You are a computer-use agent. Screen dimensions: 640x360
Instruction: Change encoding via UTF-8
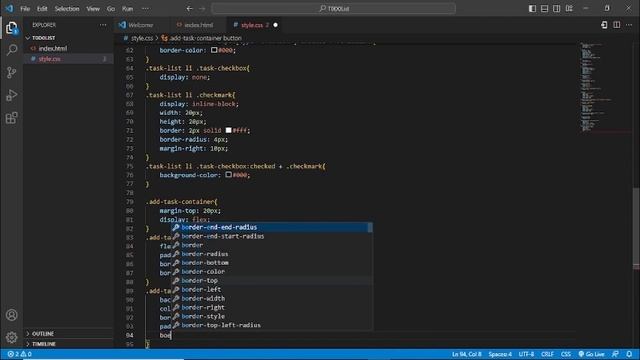526,354
